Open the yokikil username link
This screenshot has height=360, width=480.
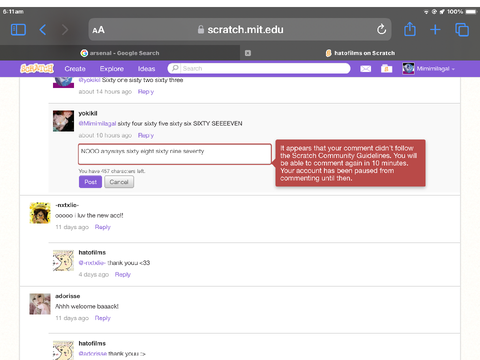click(88, 113)
